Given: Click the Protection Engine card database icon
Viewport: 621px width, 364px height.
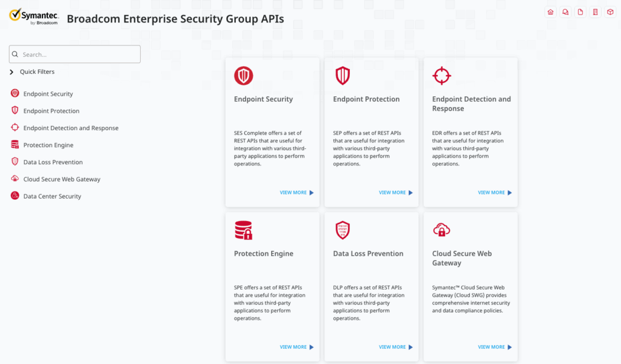Looking at the screenshot, I should click(243, 230).
